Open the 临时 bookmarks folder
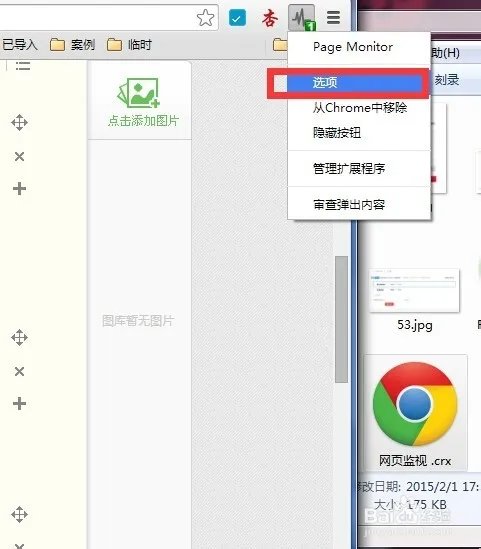This screenshot has width=481, height=549. click(x=129, y=45)
